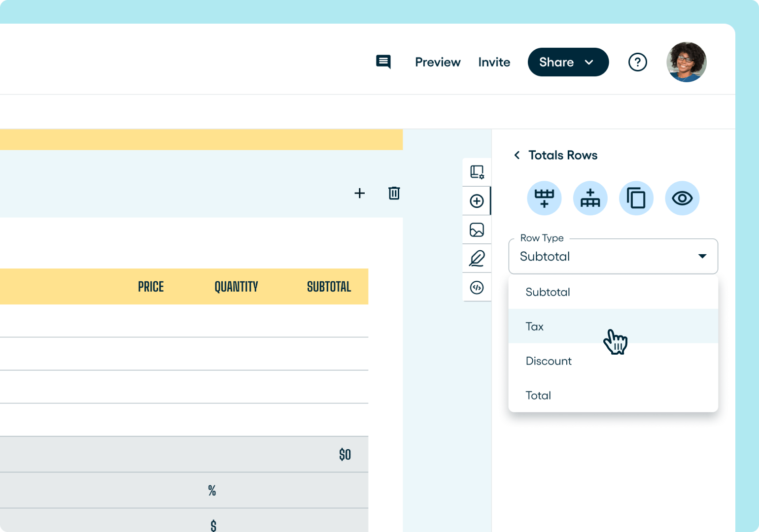Collapse the Totals Rows panel with back chevron
Screen dimensions: 759x532
click(517, 155)
